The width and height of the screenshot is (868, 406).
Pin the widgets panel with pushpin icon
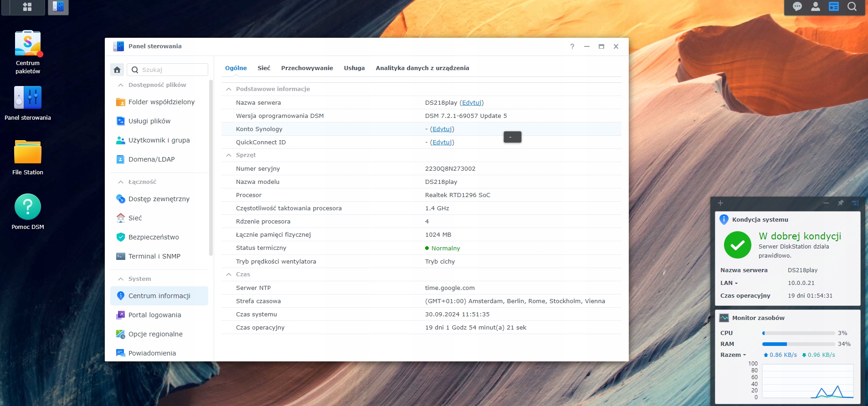(841, 203)
